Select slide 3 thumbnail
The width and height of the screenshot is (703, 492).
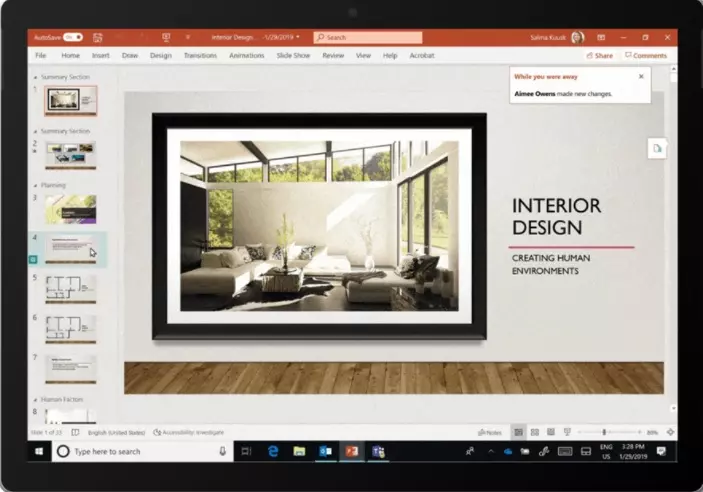pyautogui.click(x=71, y=209)
